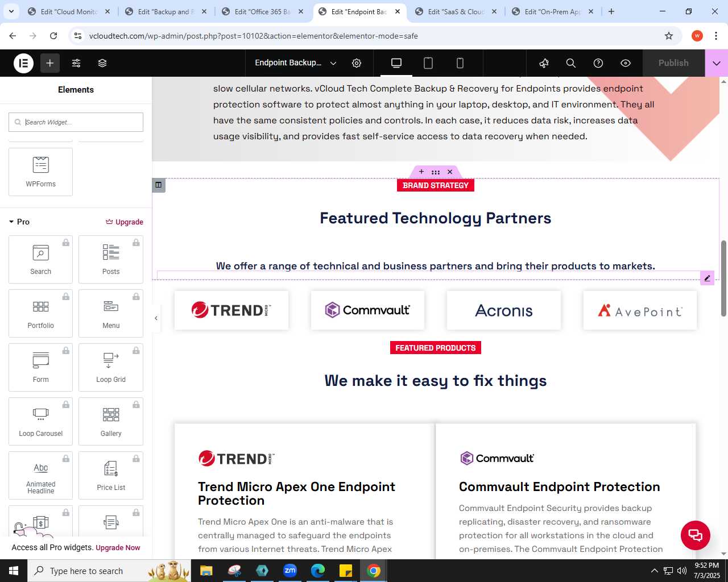
Task: Click the BRAND STRATEGY badge
Action: tap(436, 185)
